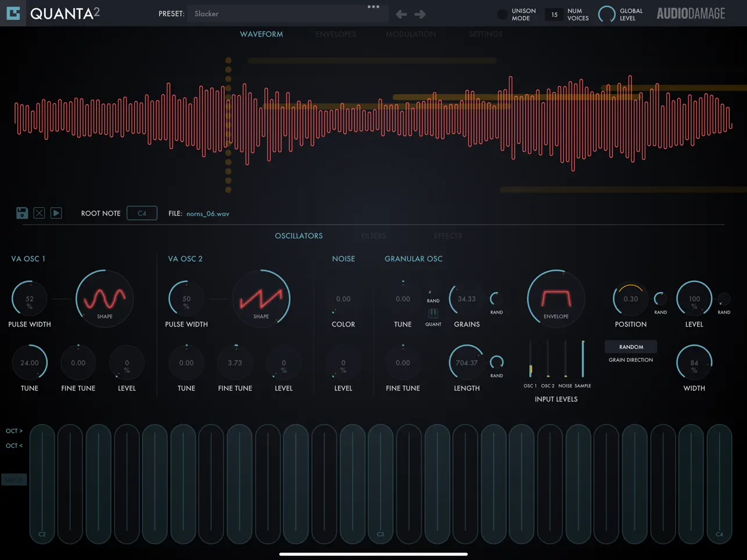This screenshot has height=560, width=747.
Task: Click the Quanta logo icon in the corner
Action: tap(12, 12)
